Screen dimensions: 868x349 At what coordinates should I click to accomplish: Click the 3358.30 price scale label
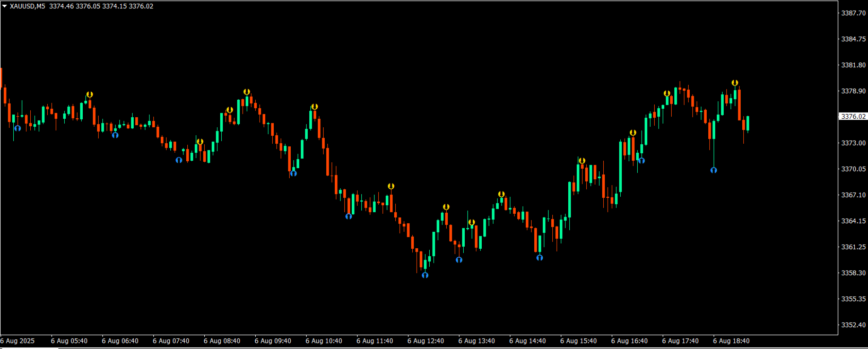coord(853,273)
